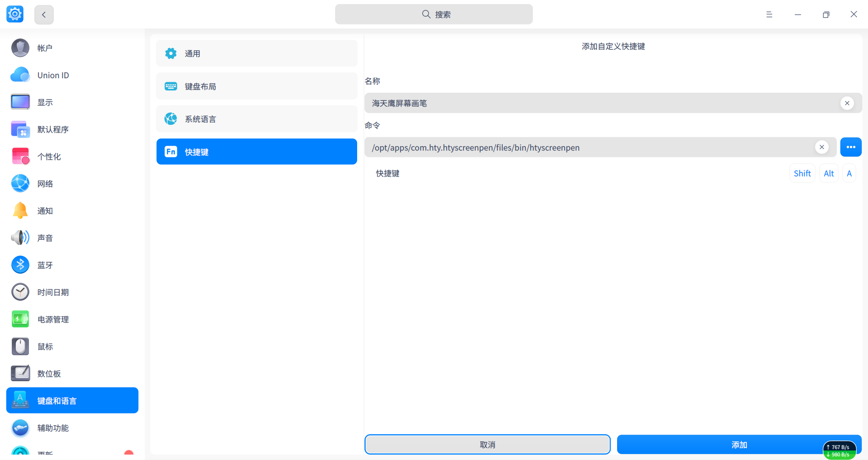Open 鼠标 settings
Viewport: 868px width, 460px height.
pos(72,346)
